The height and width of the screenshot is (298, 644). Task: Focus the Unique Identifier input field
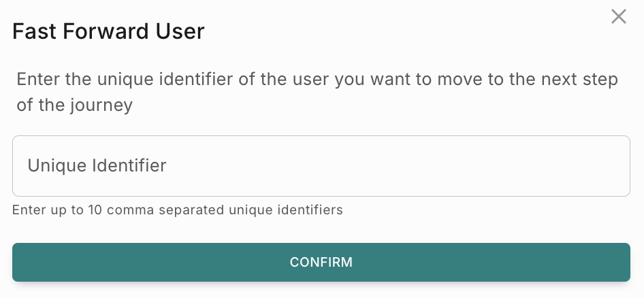[321, 166]
